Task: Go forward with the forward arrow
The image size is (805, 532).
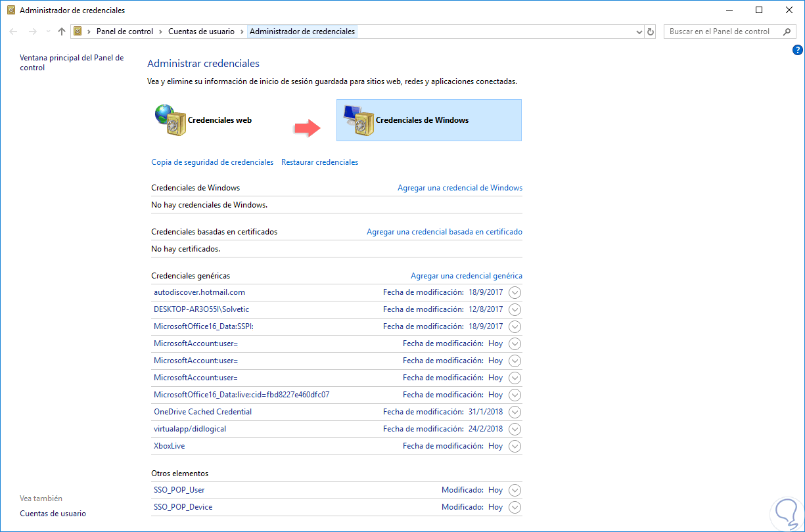Action: click(33, 32)
